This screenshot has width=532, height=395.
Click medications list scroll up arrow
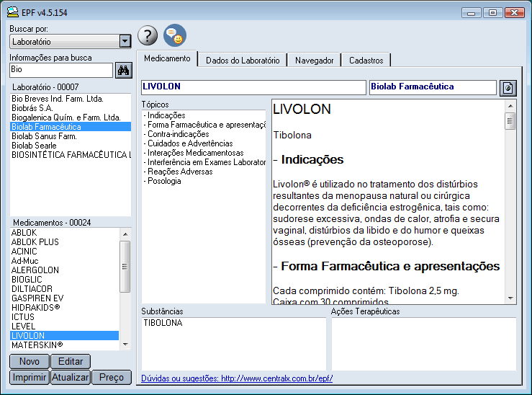click(x=125, y=234)
